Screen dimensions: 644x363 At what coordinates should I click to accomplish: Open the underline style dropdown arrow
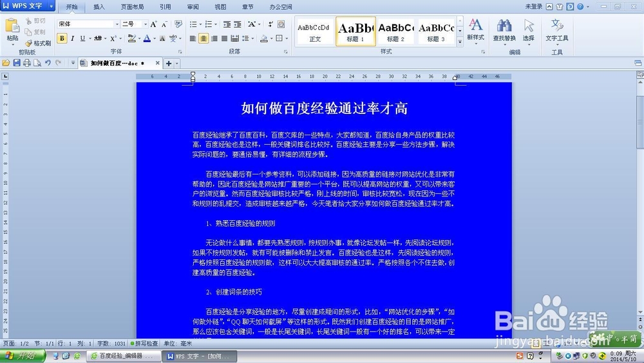(x=90, y=39)
